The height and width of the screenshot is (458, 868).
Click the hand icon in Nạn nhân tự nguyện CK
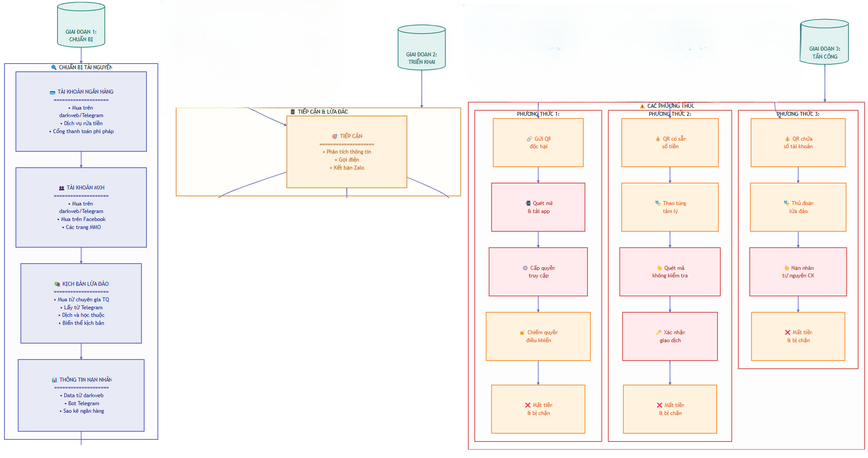[786, 268]
